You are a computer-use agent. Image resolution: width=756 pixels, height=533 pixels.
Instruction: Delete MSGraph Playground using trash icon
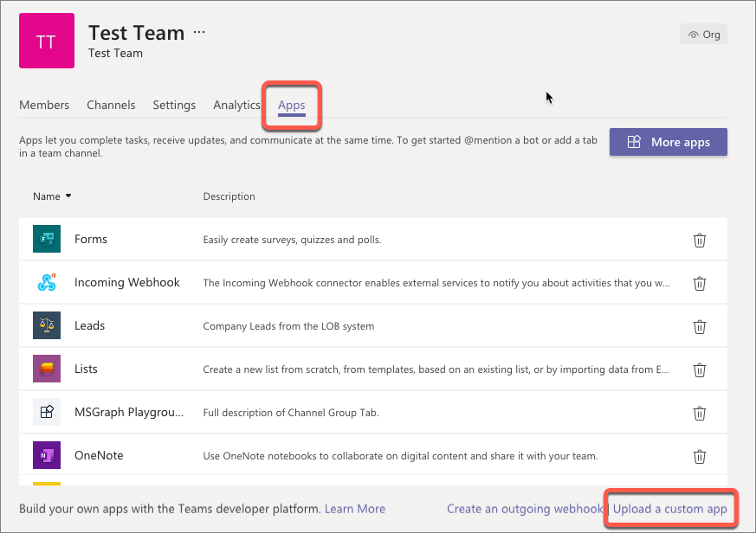click(x=700, y=413)
